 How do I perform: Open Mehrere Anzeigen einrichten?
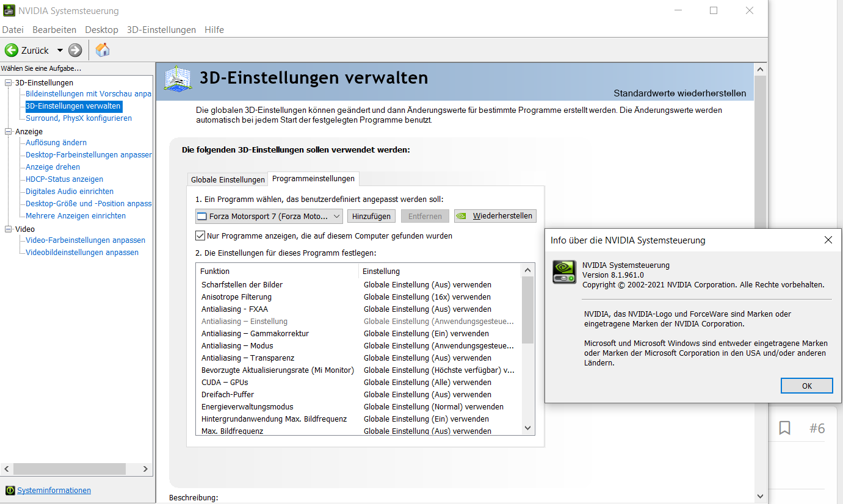(76, 216)
